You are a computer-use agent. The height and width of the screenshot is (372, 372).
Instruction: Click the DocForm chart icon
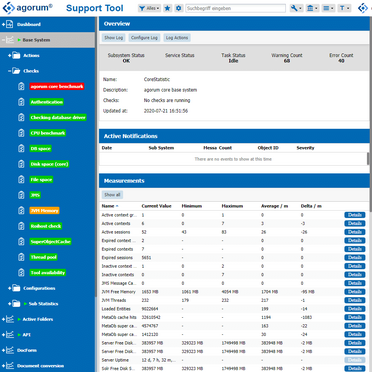click(10, 350)
